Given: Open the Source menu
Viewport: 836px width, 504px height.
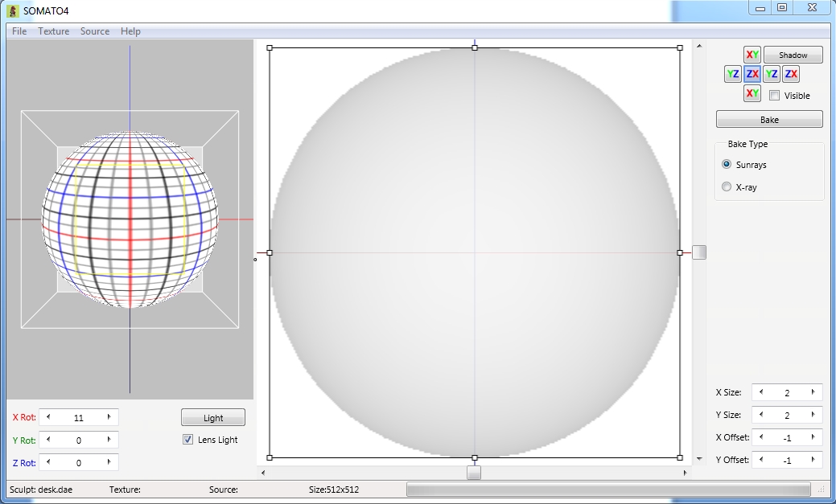Looking at the screenshot, I should [x=95, y=31].
